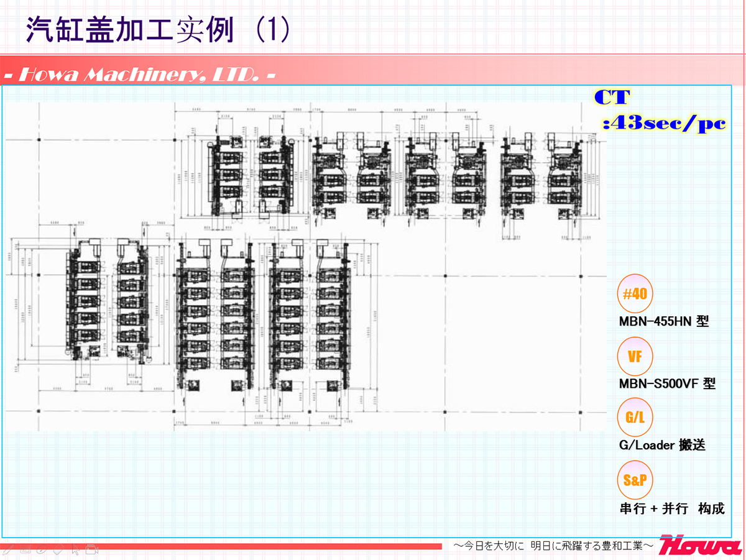Select the CT :43sec/pc text
The image size is (746, 560).
click(663, 111)
